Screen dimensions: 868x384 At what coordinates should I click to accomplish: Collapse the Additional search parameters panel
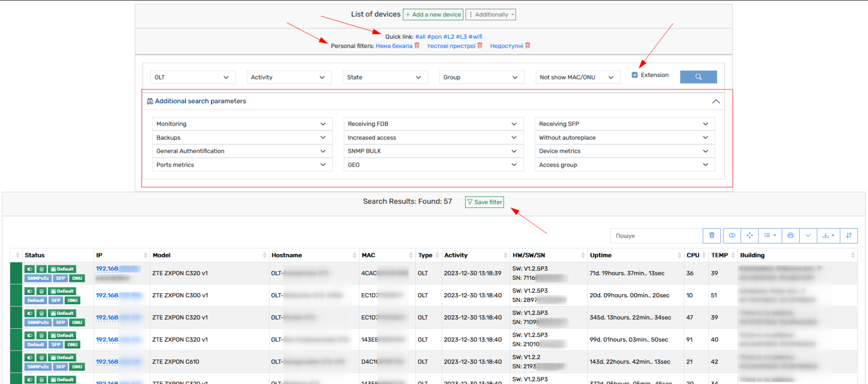[x=716, y=101]
